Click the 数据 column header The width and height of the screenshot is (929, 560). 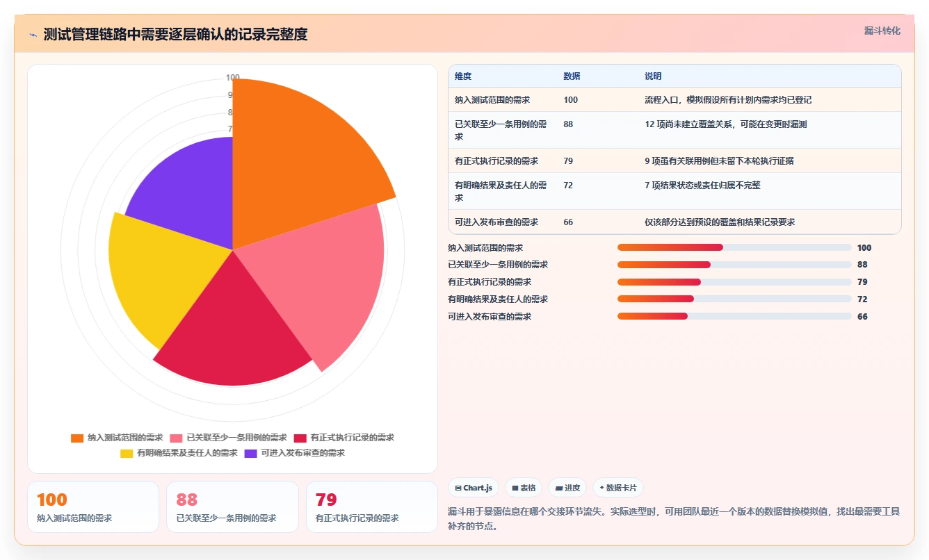pyautogui.click(x=572, y=76)
